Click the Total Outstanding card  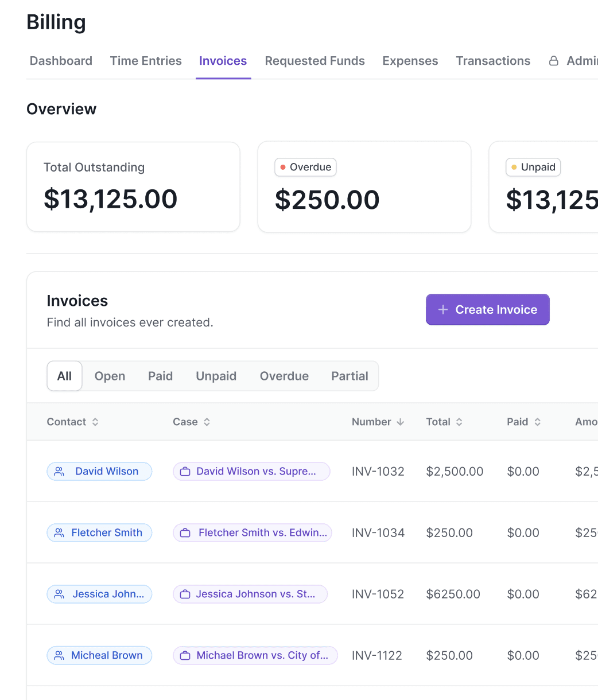[133, 187]
